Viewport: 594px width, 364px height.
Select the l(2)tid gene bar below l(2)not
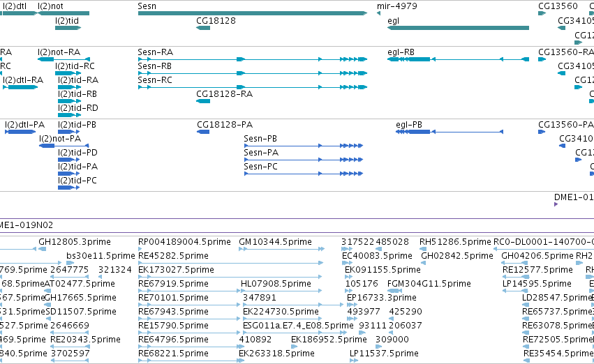[x=68, y=28]
